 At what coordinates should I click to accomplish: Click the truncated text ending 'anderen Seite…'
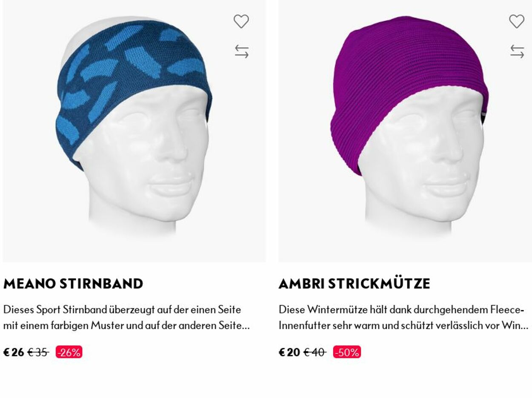tap(126, 326)
